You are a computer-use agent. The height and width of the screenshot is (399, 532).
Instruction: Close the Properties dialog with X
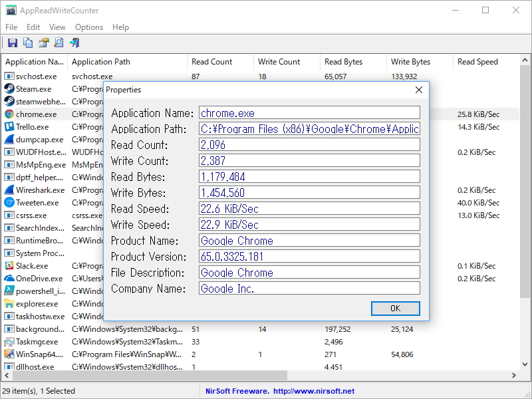[x=419, y=90]
